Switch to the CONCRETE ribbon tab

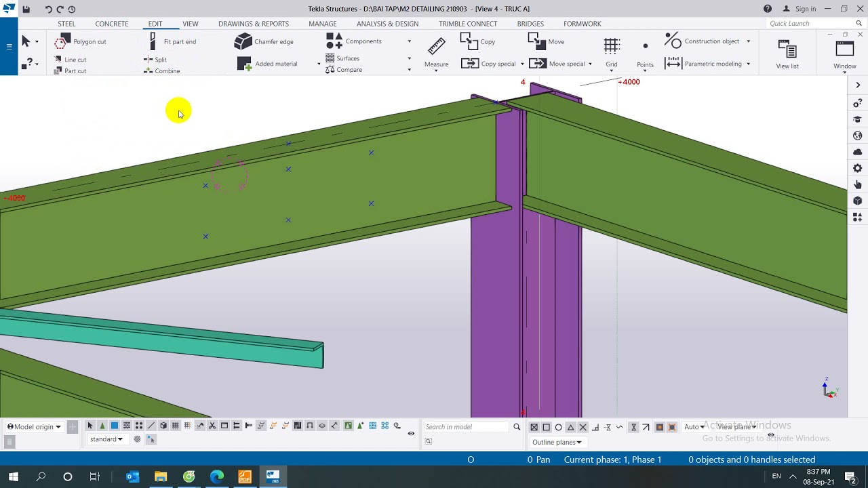coord(112,24)
